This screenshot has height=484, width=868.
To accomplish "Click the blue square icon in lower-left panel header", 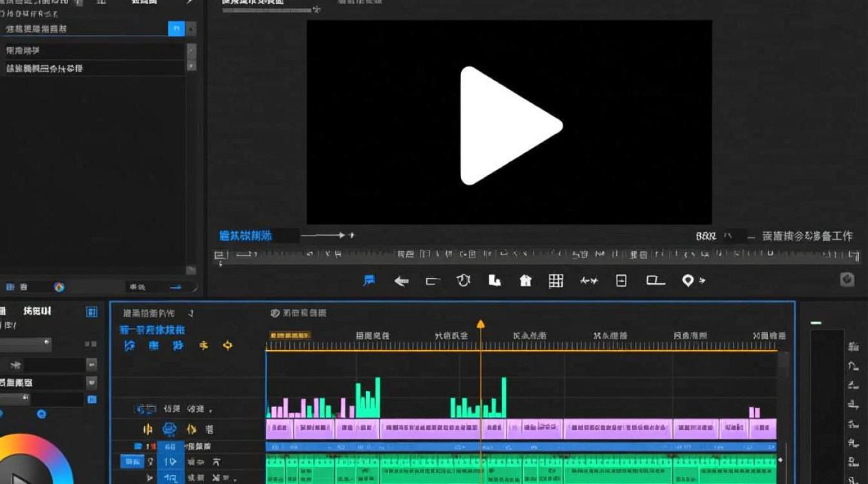I will pos(92,312).
